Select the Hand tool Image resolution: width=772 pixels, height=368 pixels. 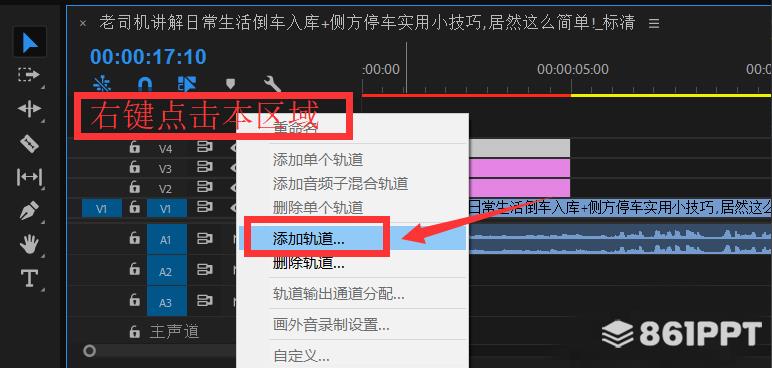coord(30,244)
